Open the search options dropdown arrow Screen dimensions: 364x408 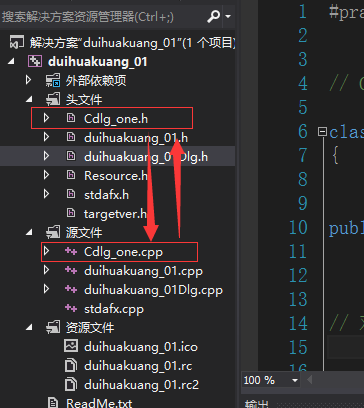228,16
